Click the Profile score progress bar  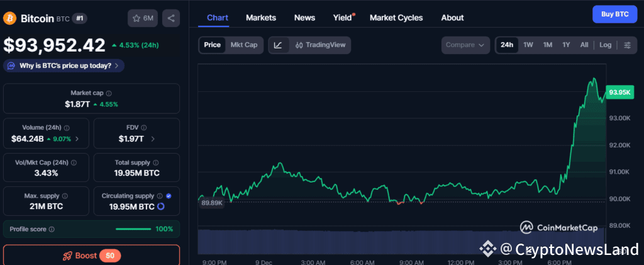pos(133,229)
